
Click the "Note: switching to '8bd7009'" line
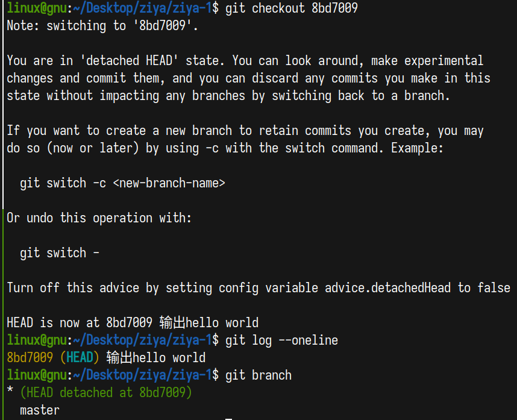point(102,26)
